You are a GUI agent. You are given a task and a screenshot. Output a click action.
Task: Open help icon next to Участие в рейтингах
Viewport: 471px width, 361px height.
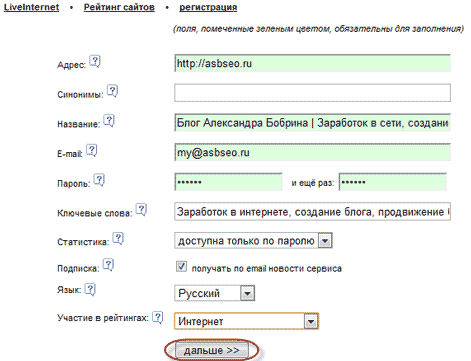coord(158,317)
